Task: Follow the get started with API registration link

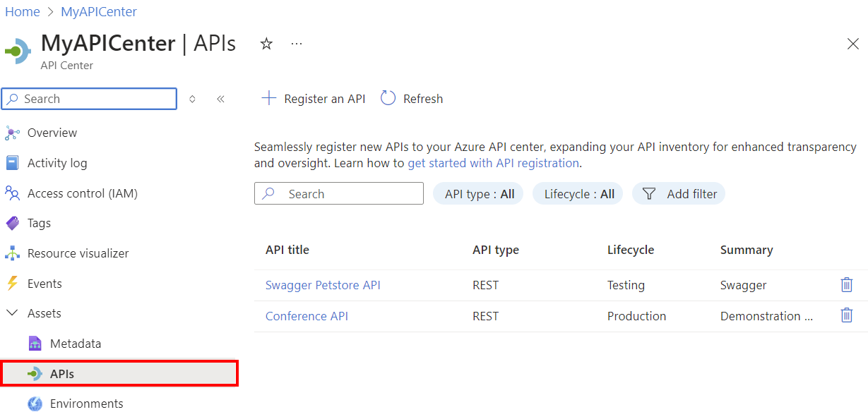Action: point(493,163)
